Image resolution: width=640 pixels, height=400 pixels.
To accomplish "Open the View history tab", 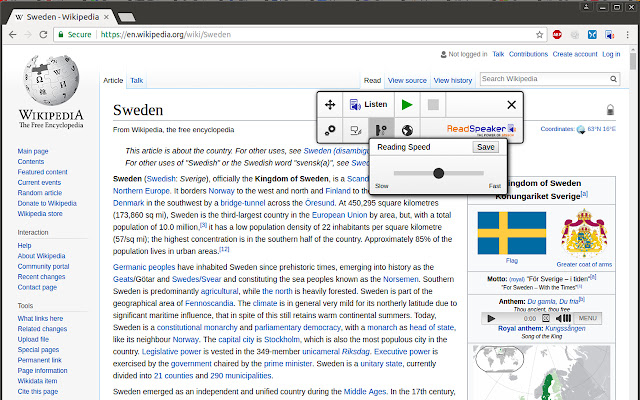I will click(x=453, y=80).
